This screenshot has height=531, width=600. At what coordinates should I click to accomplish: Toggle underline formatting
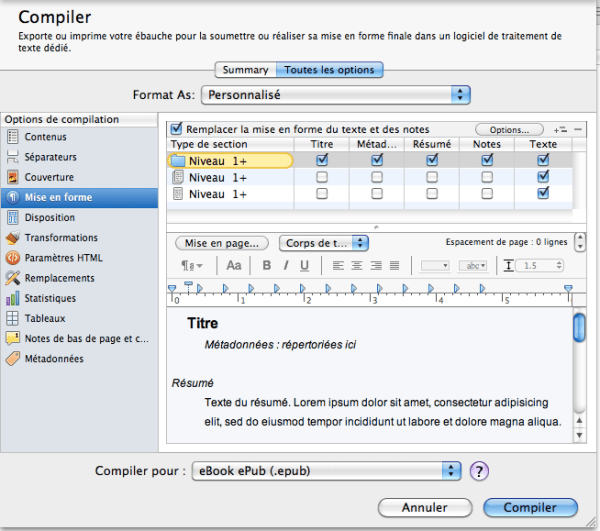[x=305, y=266]
